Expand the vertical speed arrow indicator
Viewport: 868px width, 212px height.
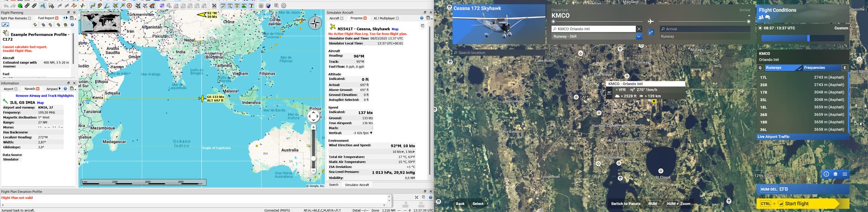(x=371, y=133)
